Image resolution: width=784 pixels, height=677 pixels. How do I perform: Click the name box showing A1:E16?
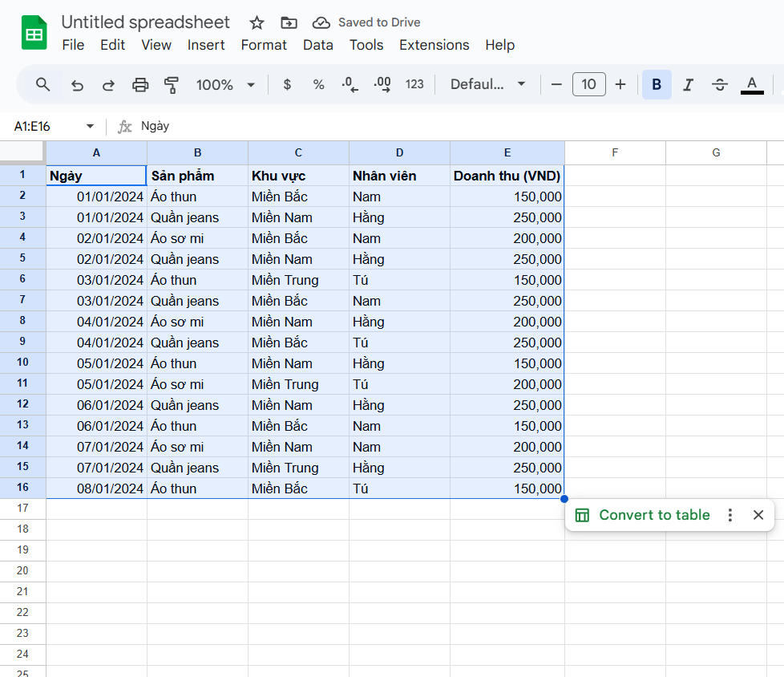click(32, 126)
